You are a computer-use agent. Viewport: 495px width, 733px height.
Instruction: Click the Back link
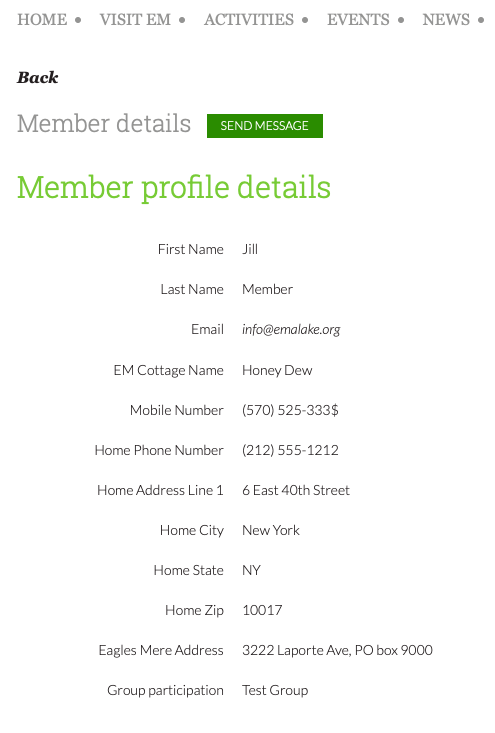[x=38, y=77]
